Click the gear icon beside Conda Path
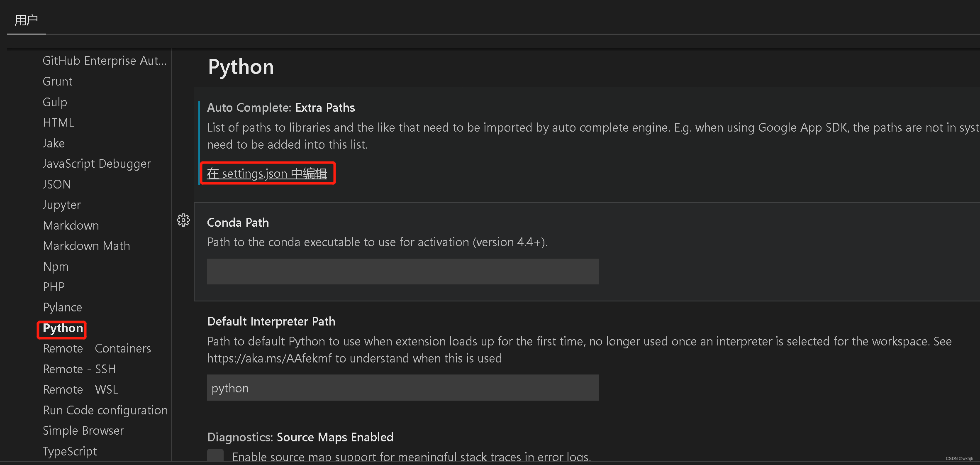This screenshot has width=980, height=465. point(183,220)
